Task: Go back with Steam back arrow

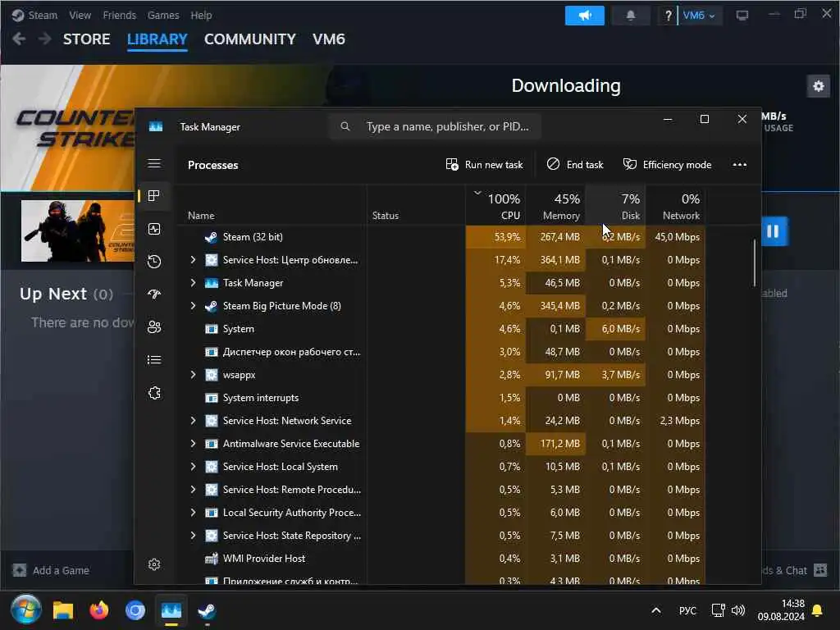Action: point(20,39)
